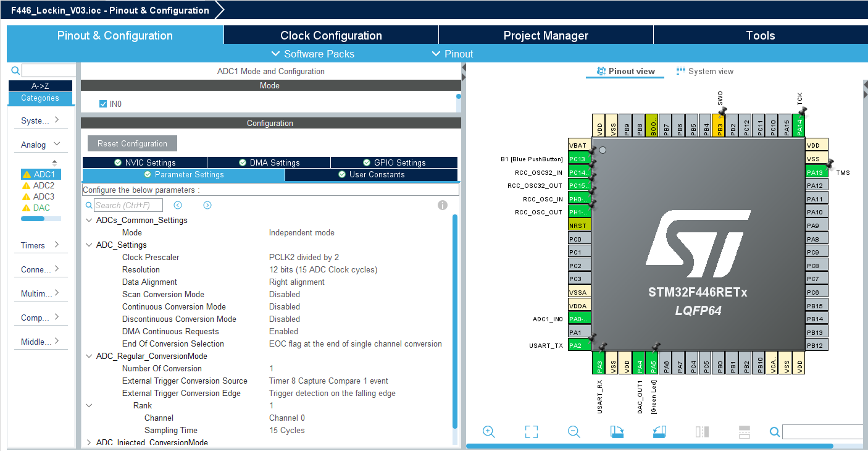
Task: Click the pinout search input field
Action: pos(822,432)
